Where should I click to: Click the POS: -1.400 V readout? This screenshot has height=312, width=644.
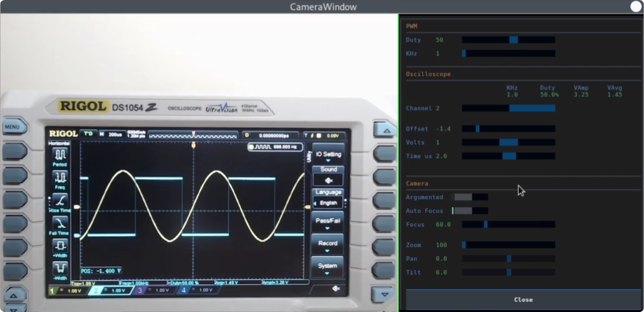[101, 271]
